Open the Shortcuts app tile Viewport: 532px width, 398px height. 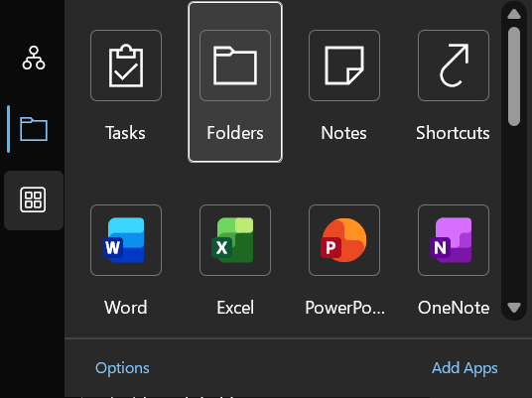coord(454,66)
